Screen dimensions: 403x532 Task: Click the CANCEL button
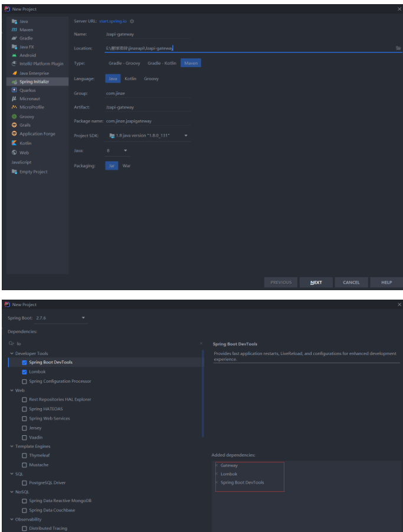351,283
